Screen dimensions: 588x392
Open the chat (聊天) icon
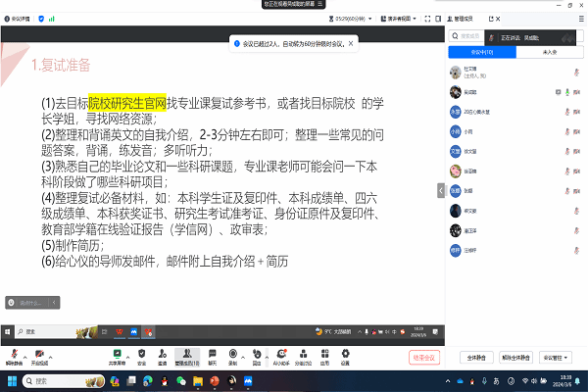pos(211,354)
